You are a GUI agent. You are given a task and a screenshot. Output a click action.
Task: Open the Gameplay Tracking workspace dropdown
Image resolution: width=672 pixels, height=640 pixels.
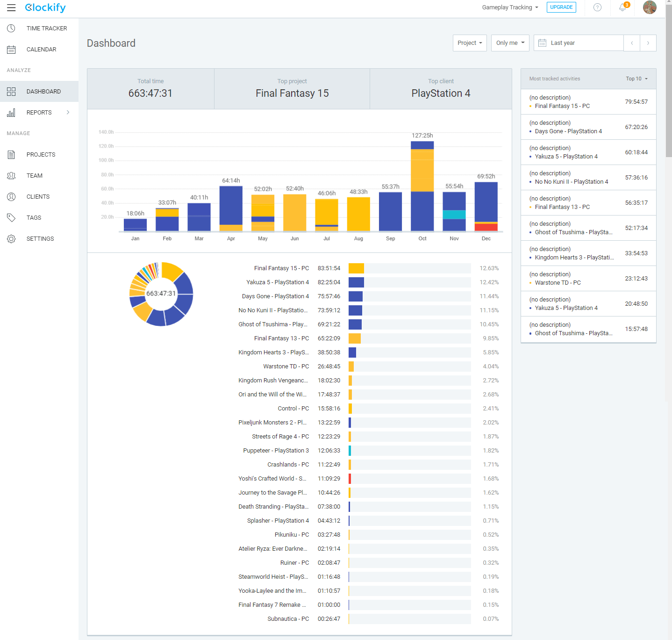510,7
